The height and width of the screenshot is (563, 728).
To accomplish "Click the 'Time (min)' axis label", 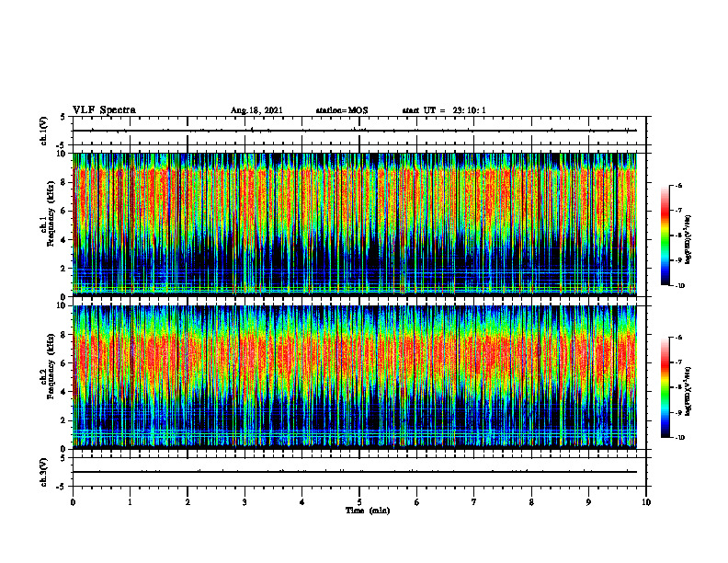I will click(x=368, y=511).
